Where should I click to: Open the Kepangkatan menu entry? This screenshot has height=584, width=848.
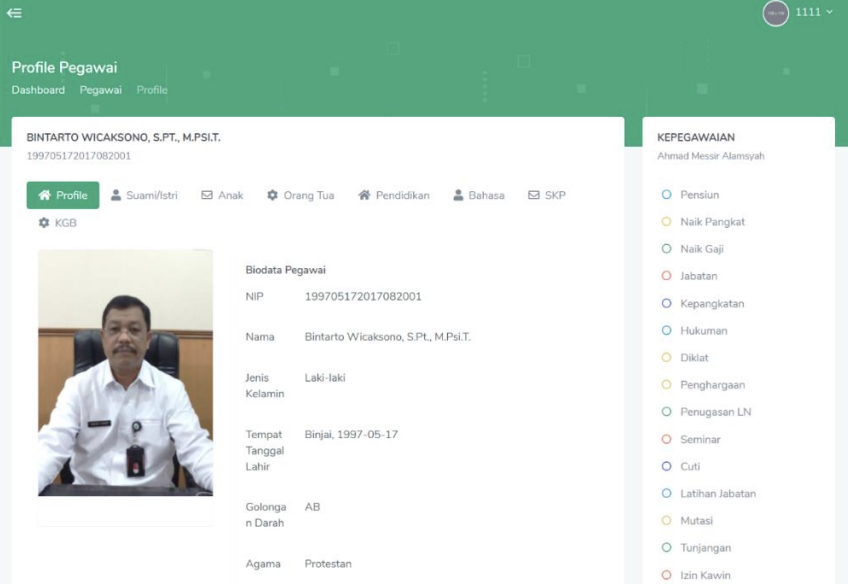pyautogui.click(x=703, y=303)
